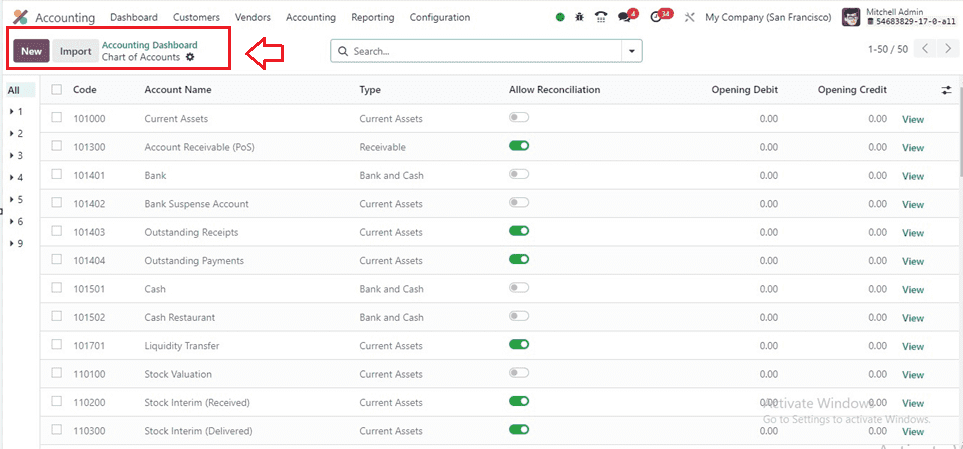Click account name Stock Valuation
Screen dimensions: 963x449
coord(178,374)
